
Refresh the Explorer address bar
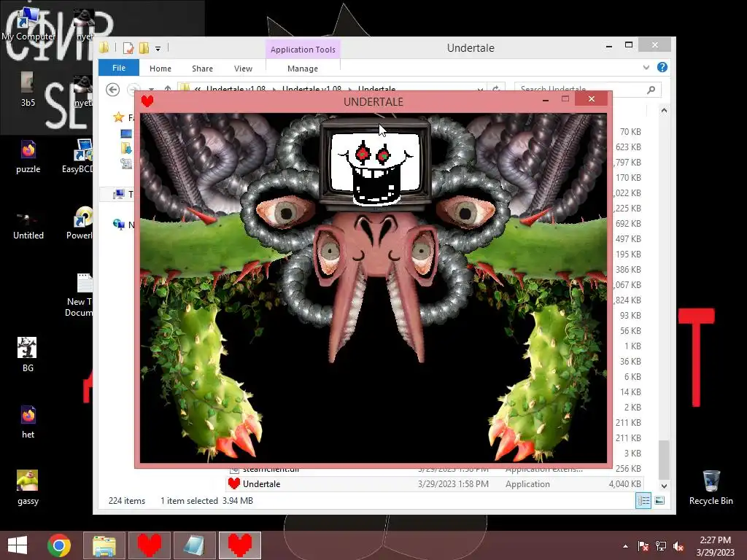(x=496, y=89)
